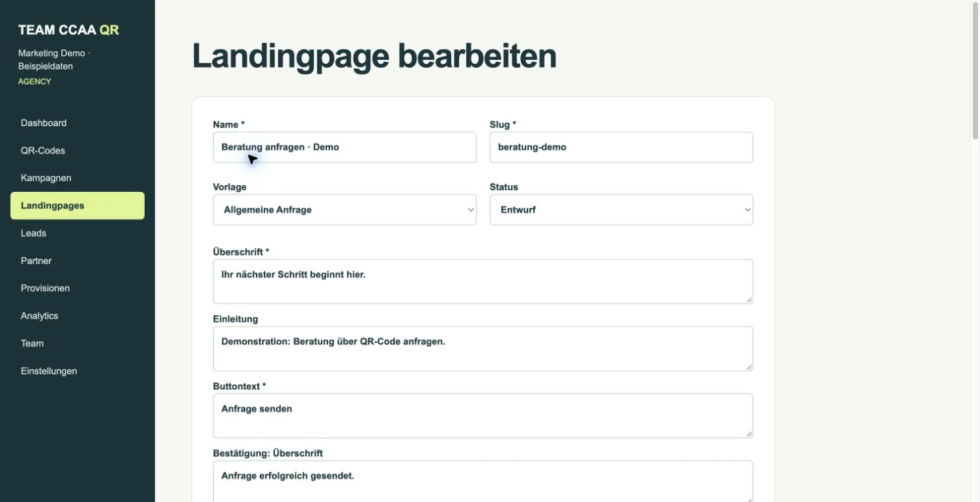The height and width of the screenshot is (502, 980).
Task: Open the Dashboard section
Action: tap(78, 123)
